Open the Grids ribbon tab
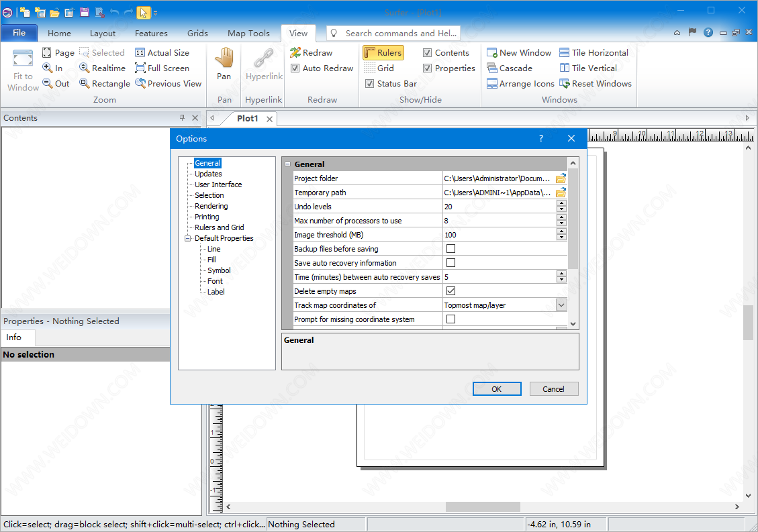The width and height of the screenshot is (758, 532). click(197, 34)
